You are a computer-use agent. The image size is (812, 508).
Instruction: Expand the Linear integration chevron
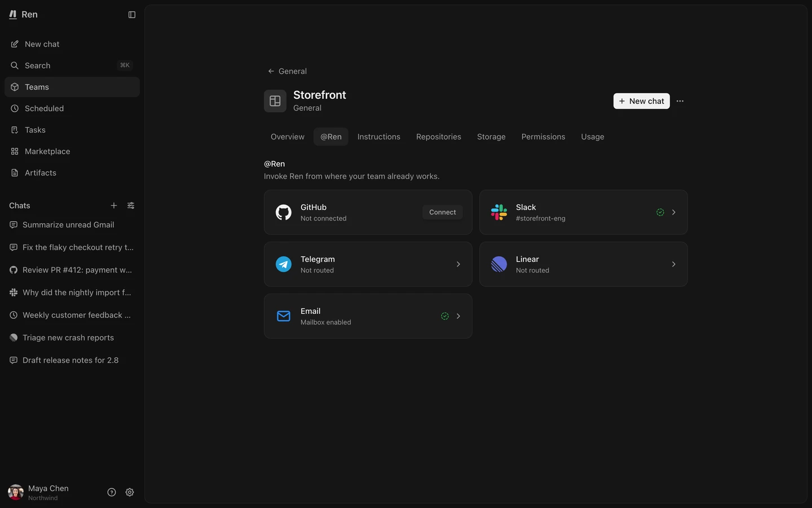(x=674, y=264)
